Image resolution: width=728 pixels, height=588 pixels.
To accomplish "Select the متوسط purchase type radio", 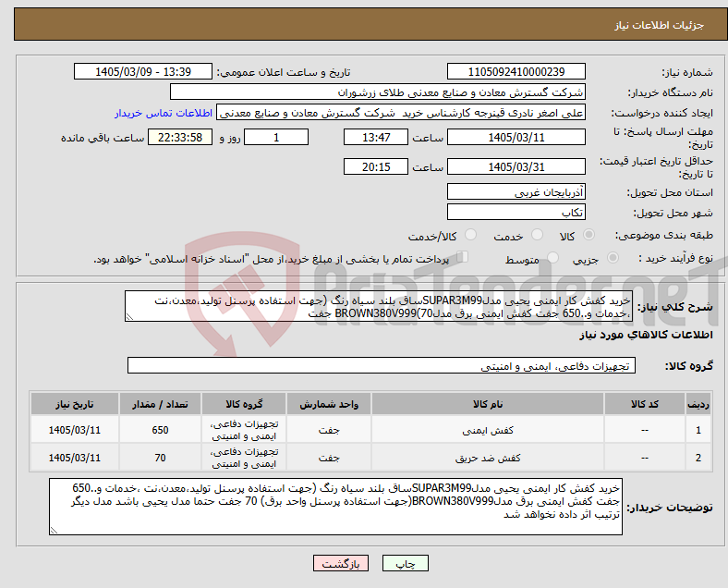I will (552, 257).
